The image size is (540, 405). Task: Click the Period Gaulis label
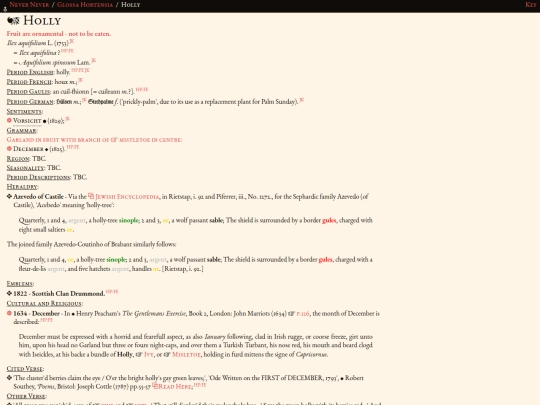(x=29, y=92)
